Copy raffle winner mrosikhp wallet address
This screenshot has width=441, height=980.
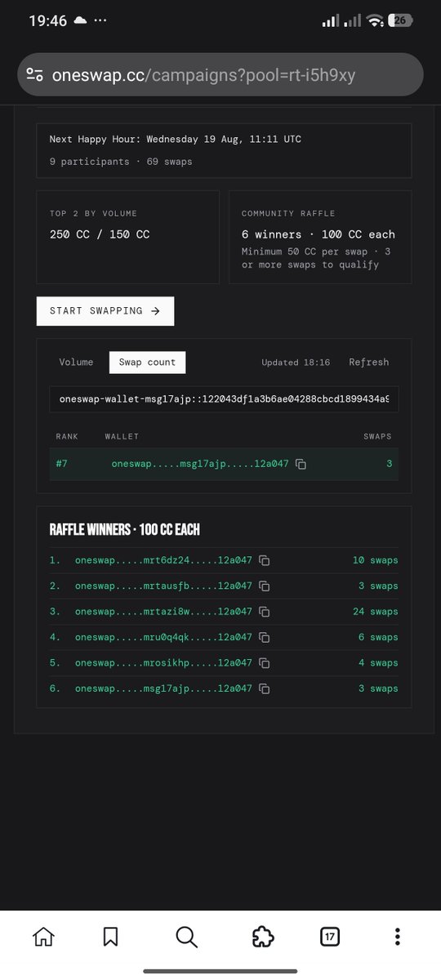pyautogui.click(x=264, y=663)
